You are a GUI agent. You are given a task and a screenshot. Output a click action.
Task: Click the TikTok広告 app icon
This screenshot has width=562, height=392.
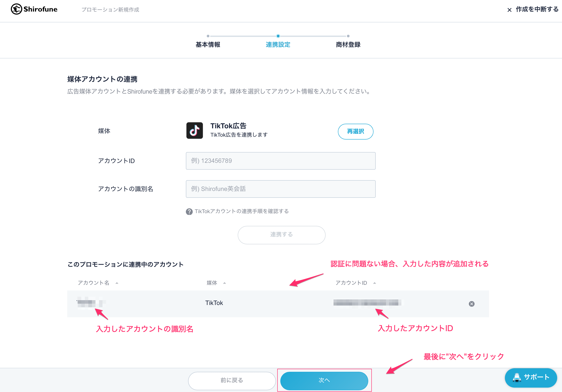(195, 131)
